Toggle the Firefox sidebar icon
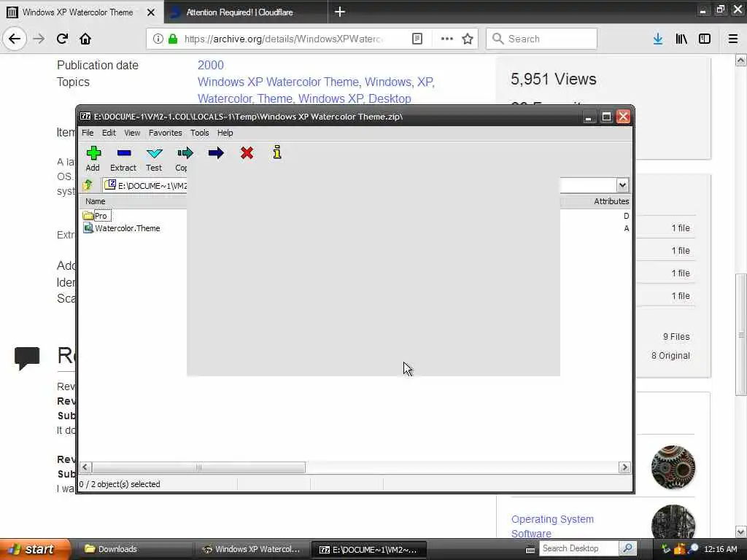747x560 pixels. click(x=705, y=39)
